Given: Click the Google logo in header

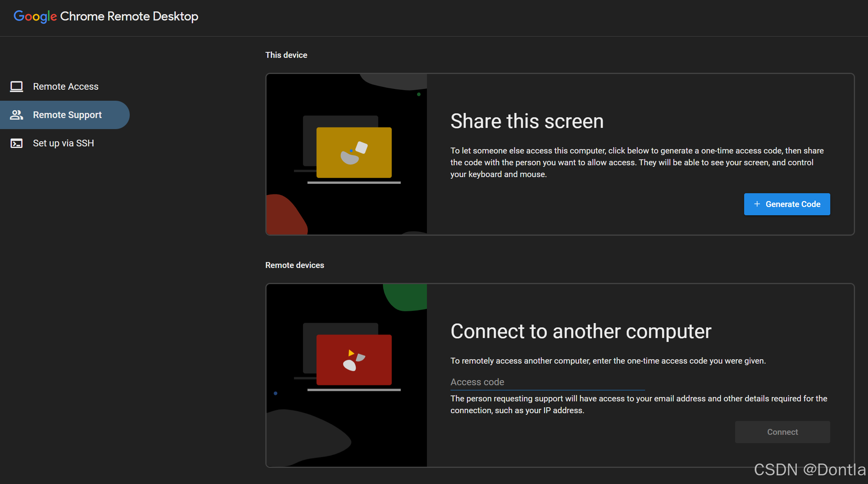Looking at the screenshot, I should click(x=35, y=16).
